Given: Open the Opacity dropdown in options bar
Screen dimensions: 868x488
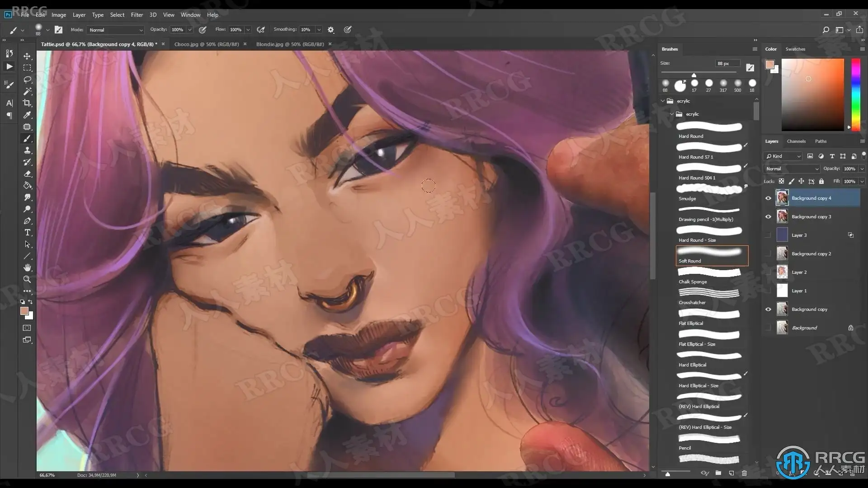Looking at the screenshot, I should tap(190, 30).
